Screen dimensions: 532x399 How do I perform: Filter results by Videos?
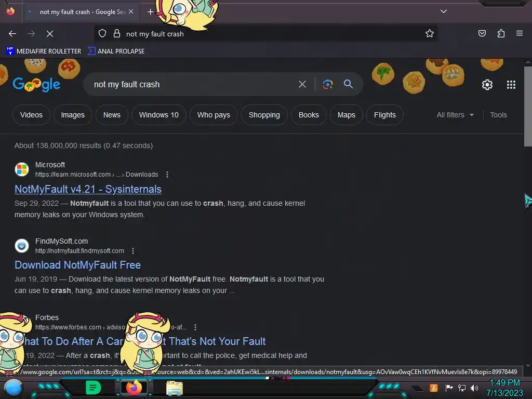point(31,115)
